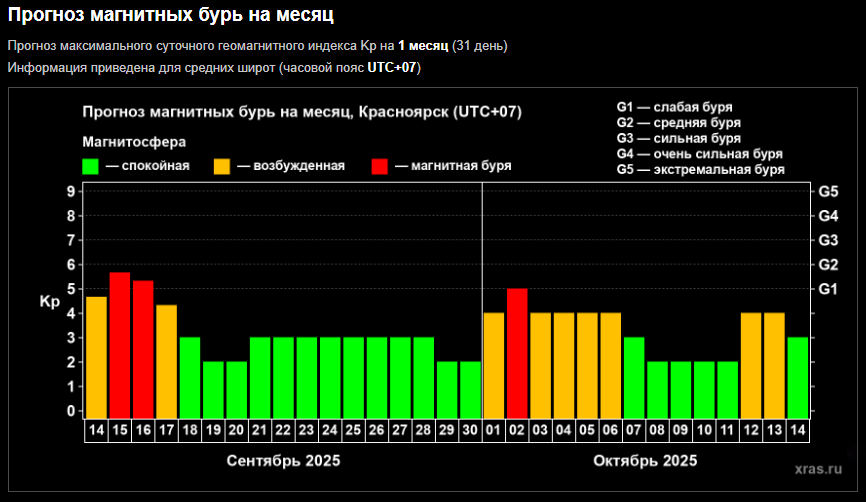The image size is (866, 502).
Task: Click the 'Октябрь 2025' month label
Action: click(645, 461)
